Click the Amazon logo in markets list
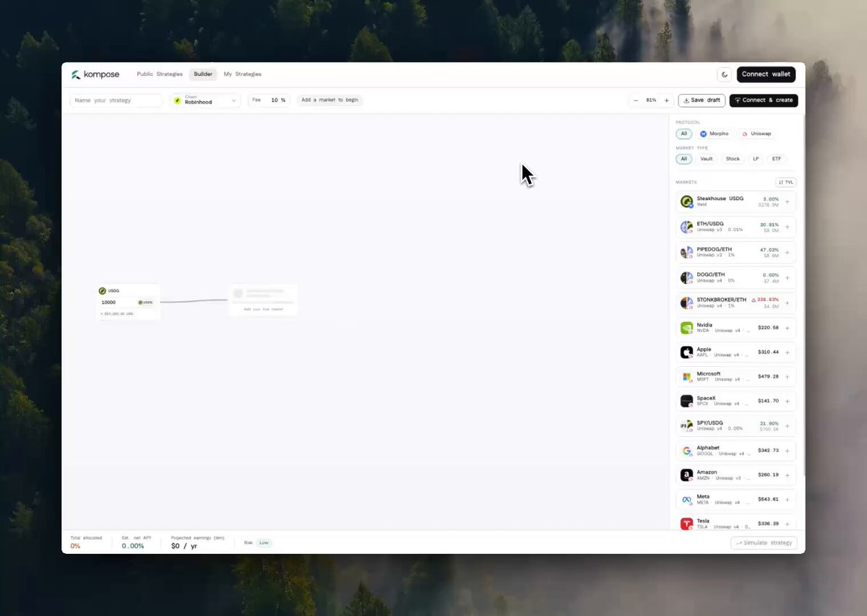The height and width of the screenshot is (616, 867). tap(686, 475)
